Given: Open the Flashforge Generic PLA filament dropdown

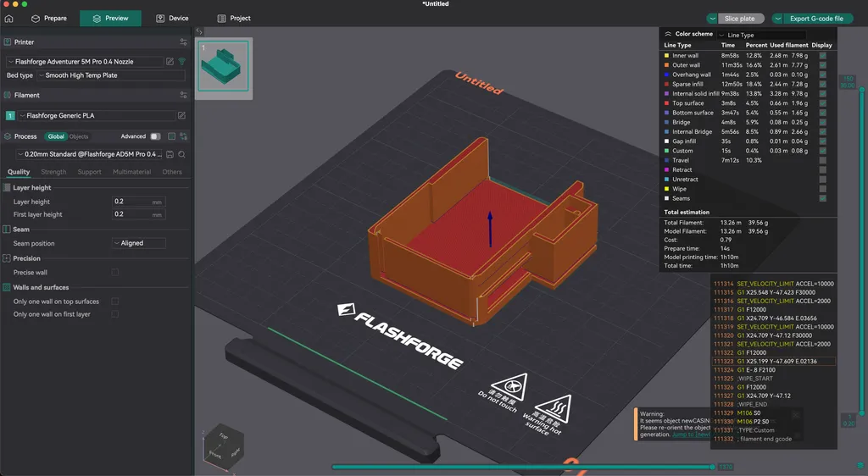Looking at the screenshot, I should [97, 115].
